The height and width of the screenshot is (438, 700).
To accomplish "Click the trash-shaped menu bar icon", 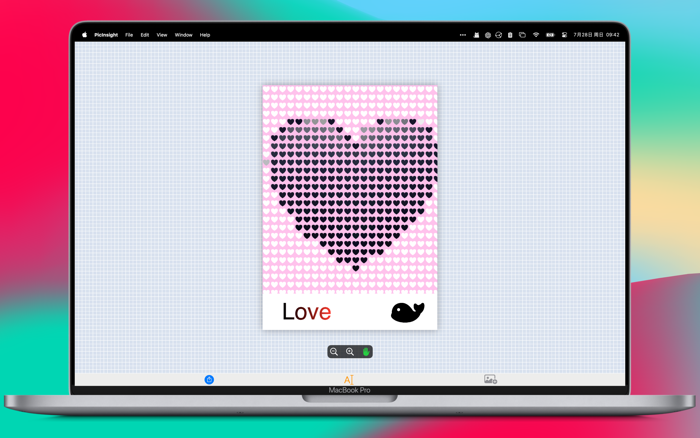I will click(x=510, y=35).
